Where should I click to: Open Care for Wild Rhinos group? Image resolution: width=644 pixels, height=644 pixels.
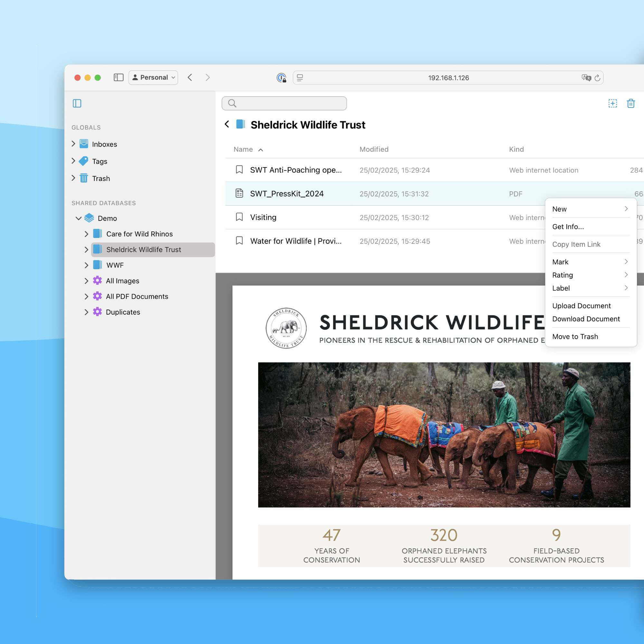pos(139,234)
